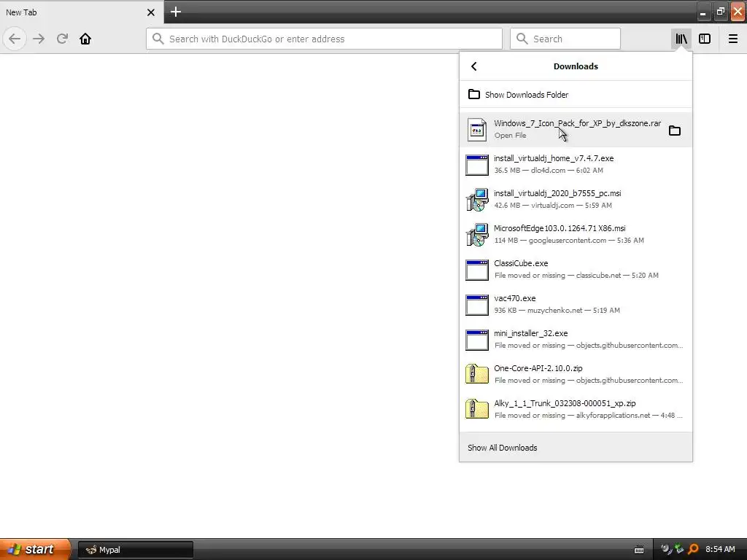
Task: Reload the current page
Action: [62, 39]
